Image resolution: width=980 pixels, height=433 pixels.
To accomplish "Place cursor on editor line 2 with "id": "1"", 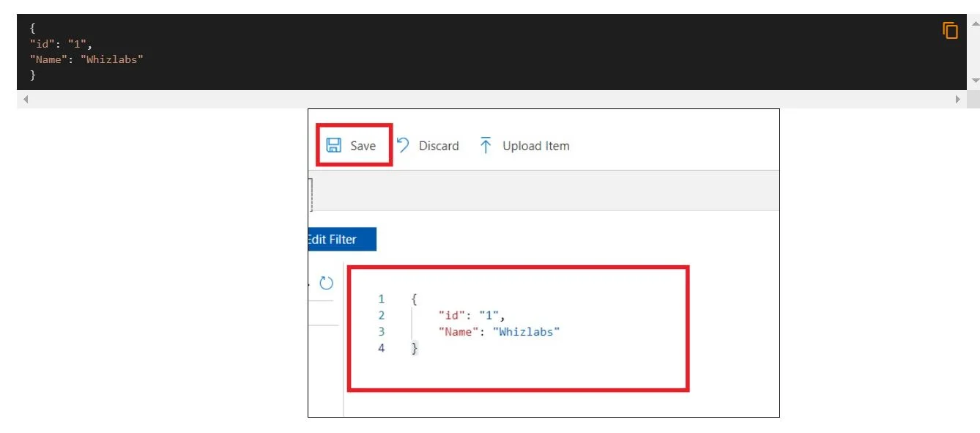I will (472, 316).
